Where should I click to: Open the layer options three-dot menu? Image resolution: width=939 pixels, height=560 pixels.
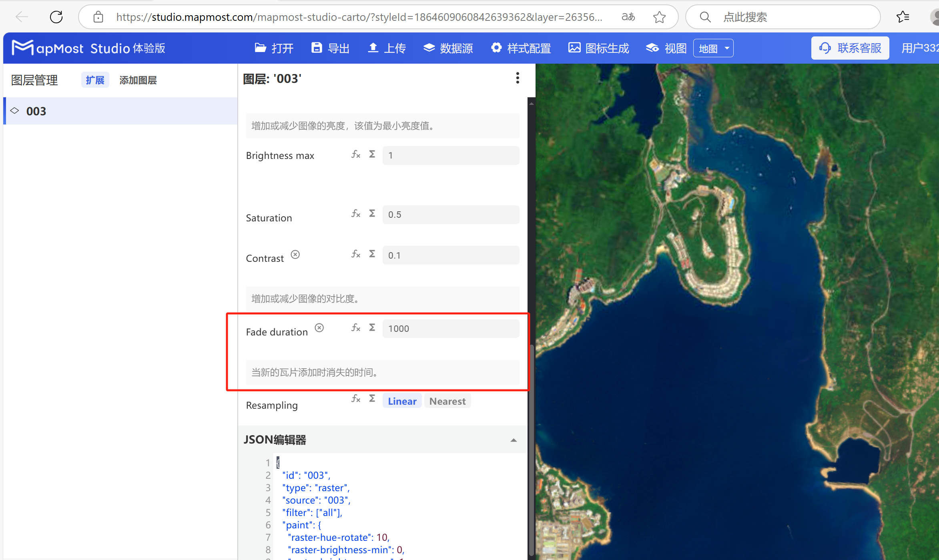(518, 78)
